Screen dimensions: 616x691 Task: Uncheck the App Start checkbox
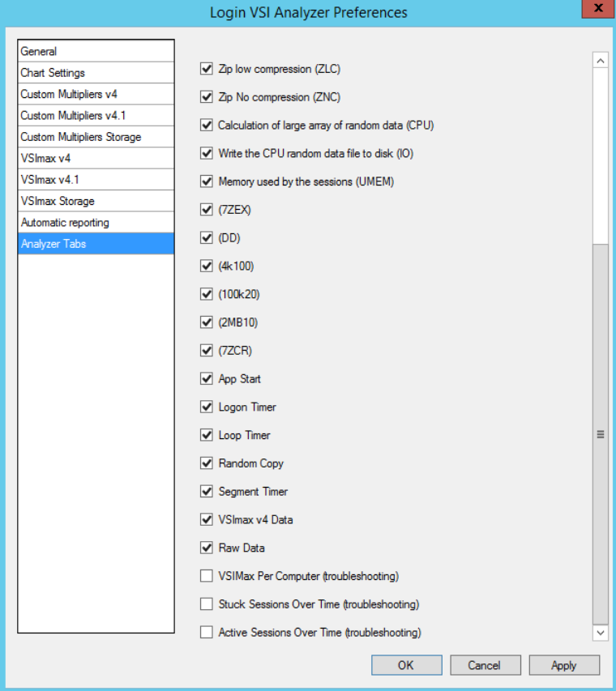(x=207, y=379)
